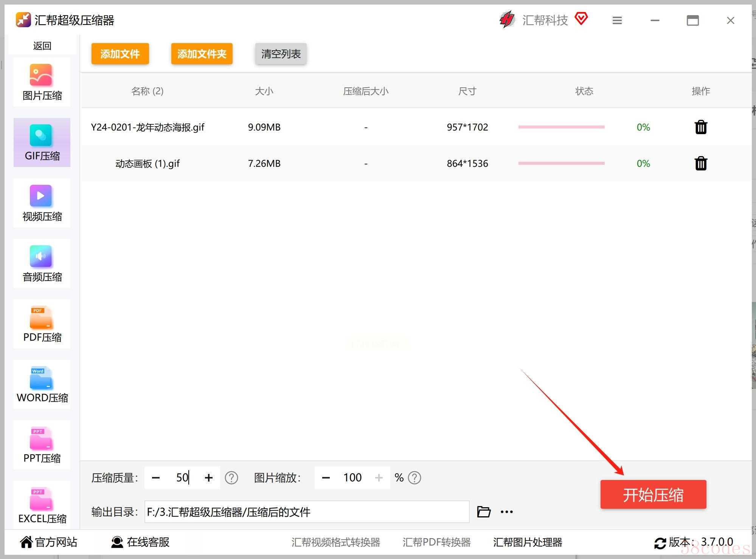The width and height of the screenshot is (756, 559).
Task: Click progress bar of Y24-0201-龙年动态海报.gif
Action: [x=562, y=127]
